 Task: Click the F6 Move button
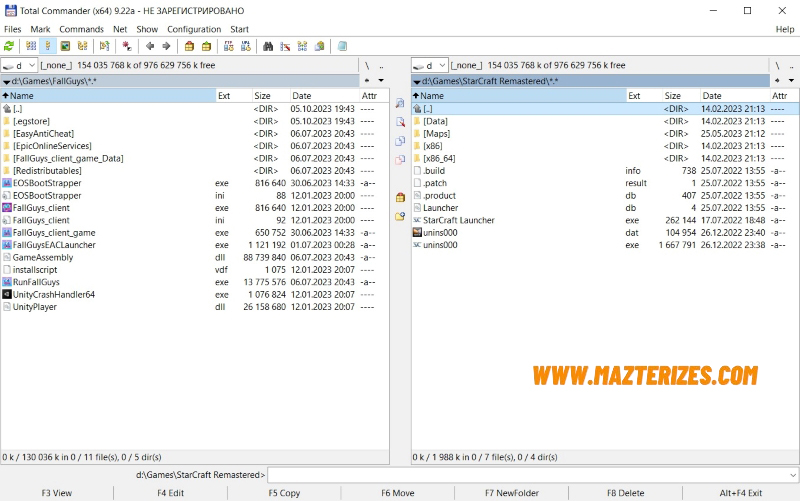(398, 493)
